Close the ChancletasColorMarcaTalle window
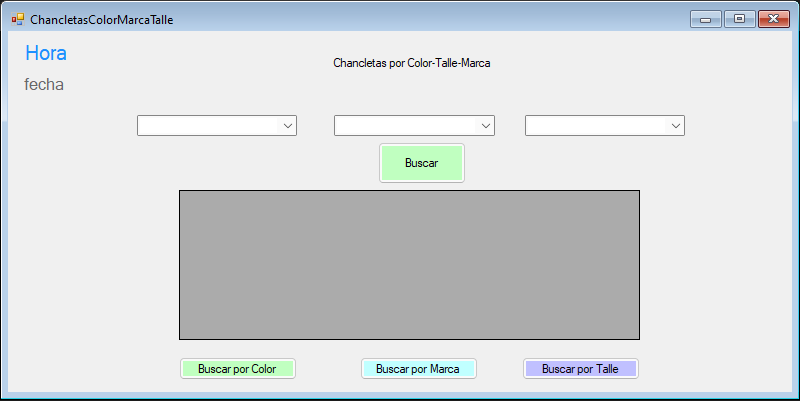800x401 pixels. pyautogui.click(x=773, y=19)
